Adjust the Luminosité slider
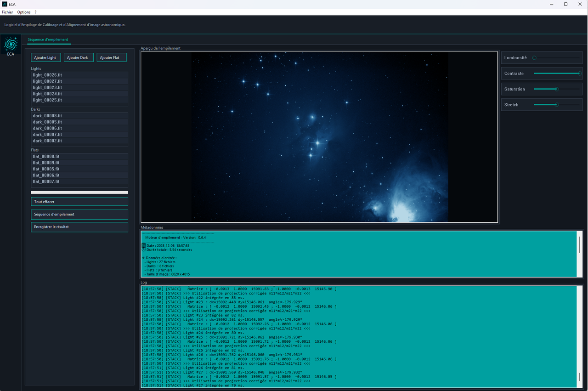Viewport: 588px width, 391px height. pos(557,58)
